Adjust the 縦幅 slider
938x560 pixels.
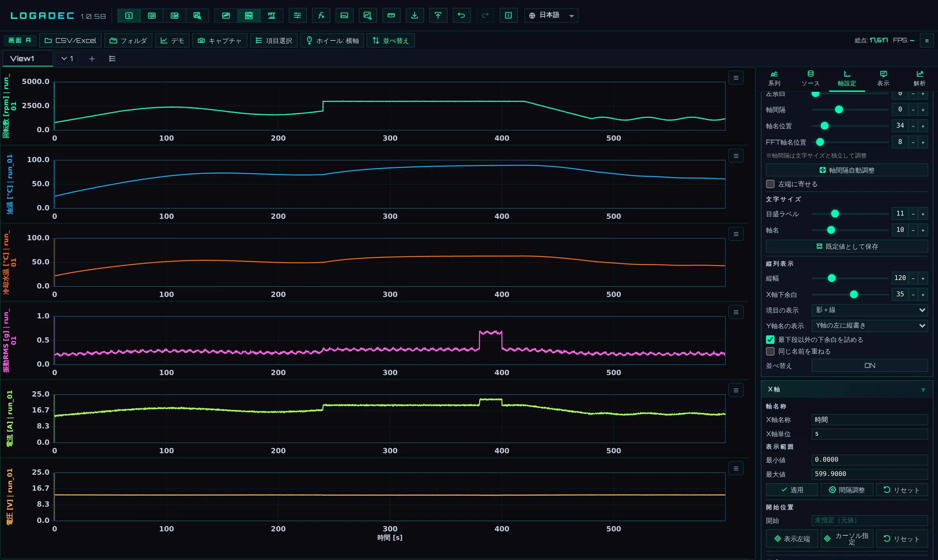(x=850, y=278)
